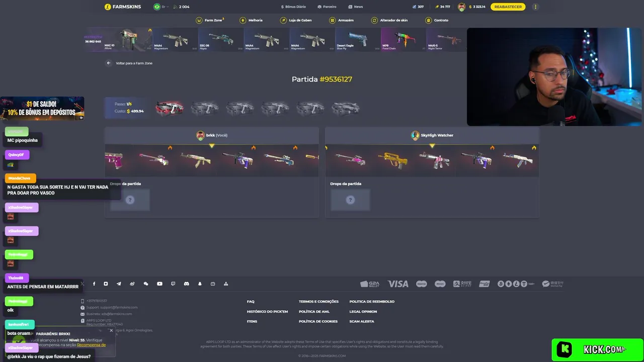Open the Snapchat footer icon

pos(200,284)
